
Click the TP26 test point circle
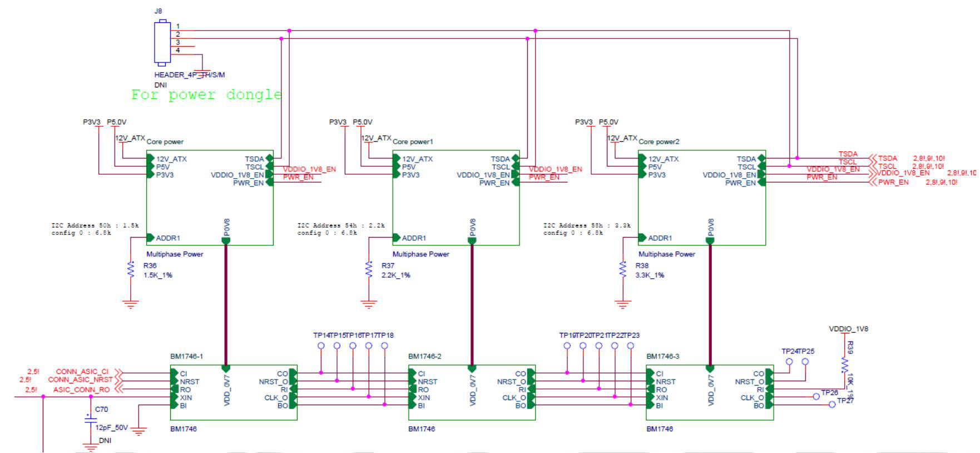[x=816, y=396]
